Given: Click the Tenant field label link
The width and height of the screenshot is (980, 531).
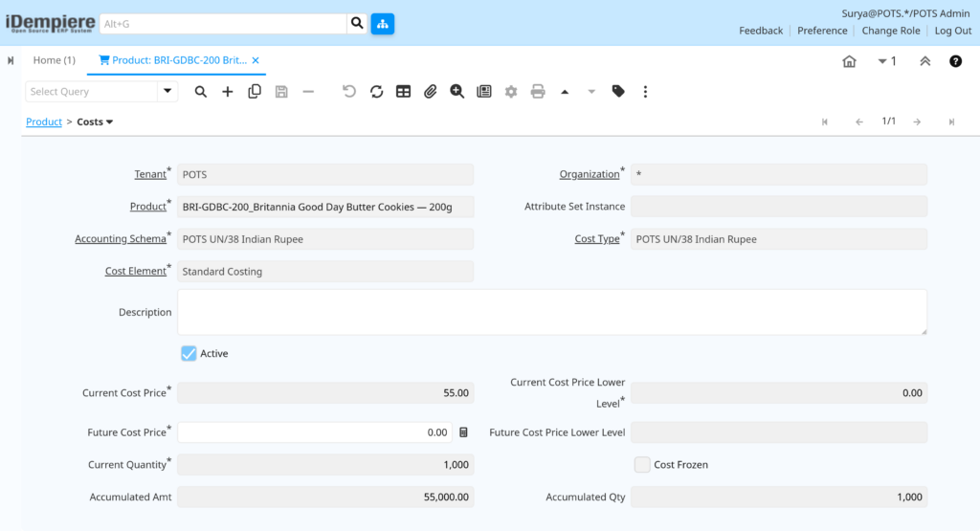Looking at the screenshot, I should click(x=150, y=174).
